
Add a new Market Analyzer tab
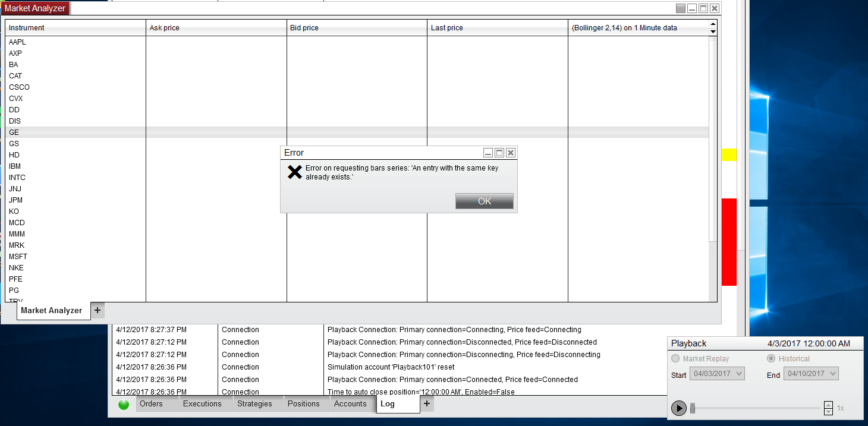(x=98, y=310)
